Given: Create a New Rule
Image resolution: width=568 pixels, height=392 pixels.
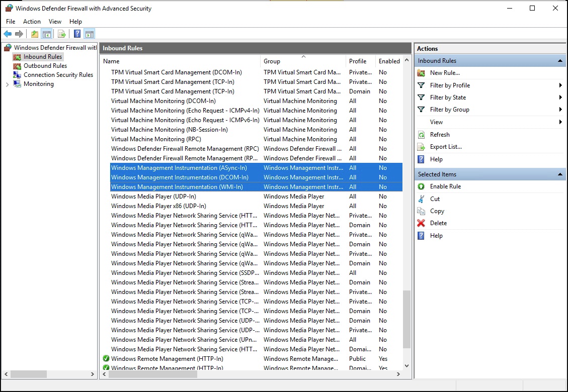Looking at the screenshot, I should click(x=445, y=73).
